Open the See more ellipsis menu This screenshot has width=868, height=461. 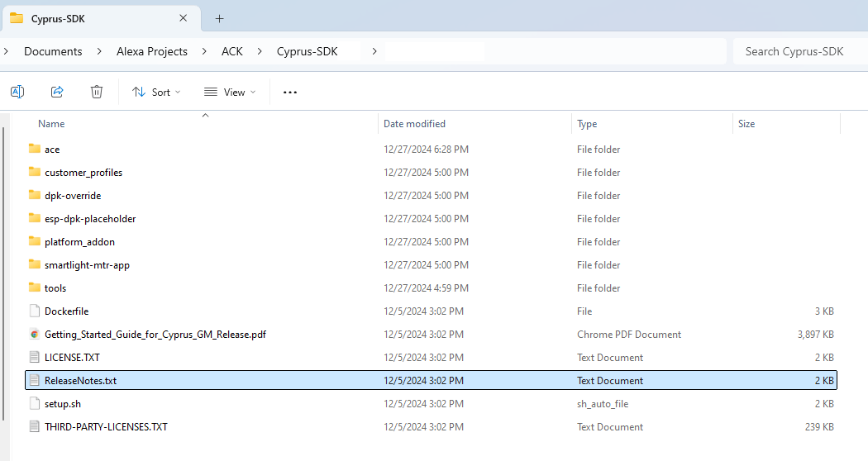[x=290, y=93]
